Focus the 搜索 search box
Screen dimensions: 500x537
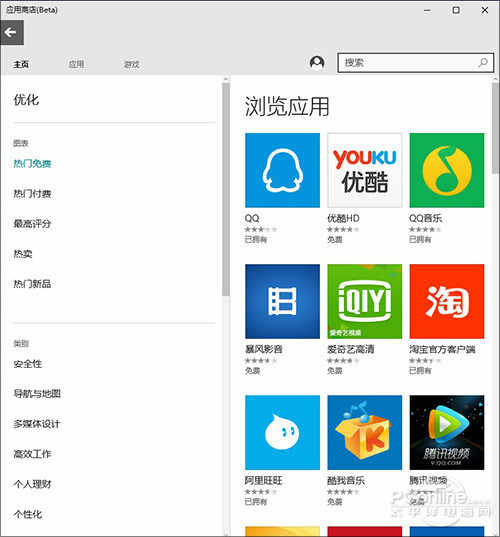(415, 63)
